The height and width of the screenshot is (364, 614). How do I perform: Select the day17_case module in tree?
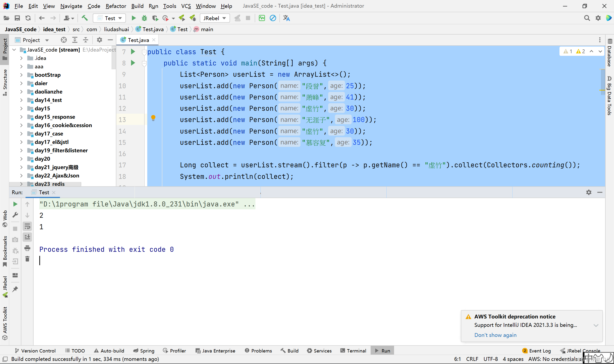click(x=49, y=134)
